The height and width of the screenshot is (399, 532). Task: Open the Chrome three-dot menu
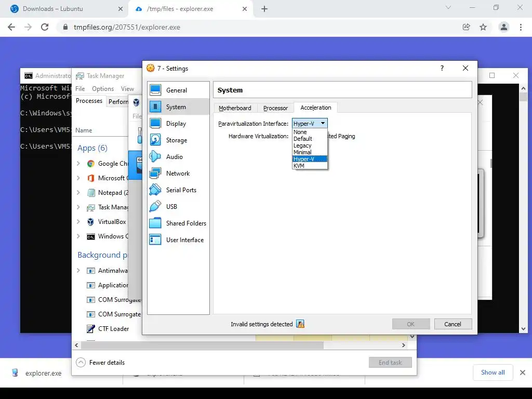(x=521, y=27)
